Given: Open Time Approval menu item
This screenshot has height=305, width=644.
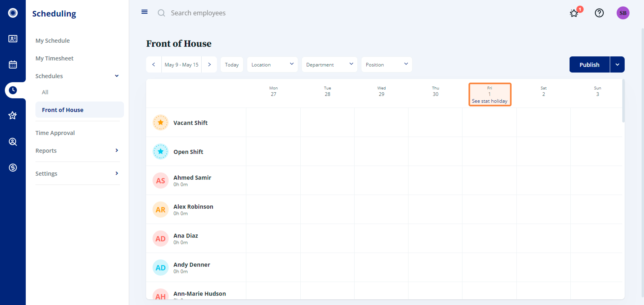Looking at the screenshot, I should click(55, 133).
